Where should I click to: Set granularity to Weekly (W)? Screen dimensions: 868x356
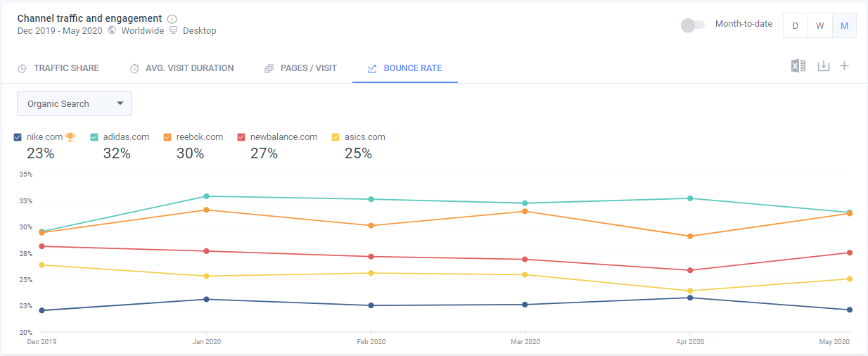click(820, 25)
